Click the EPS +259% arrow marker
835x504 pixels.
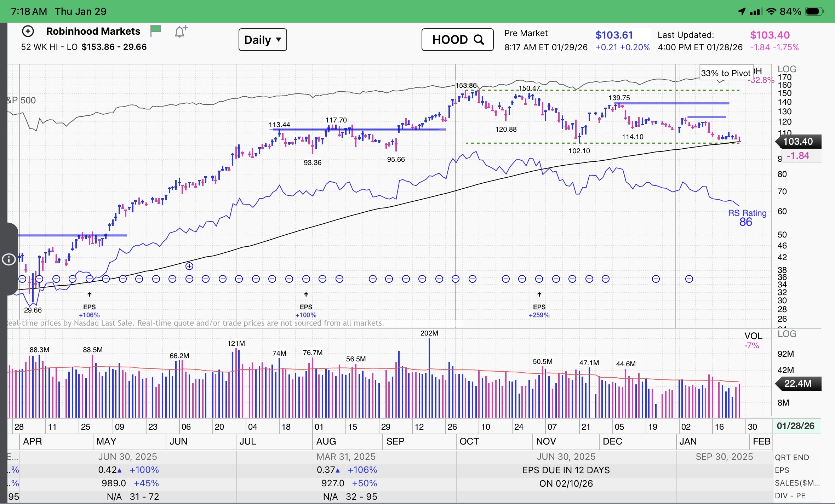539,294
